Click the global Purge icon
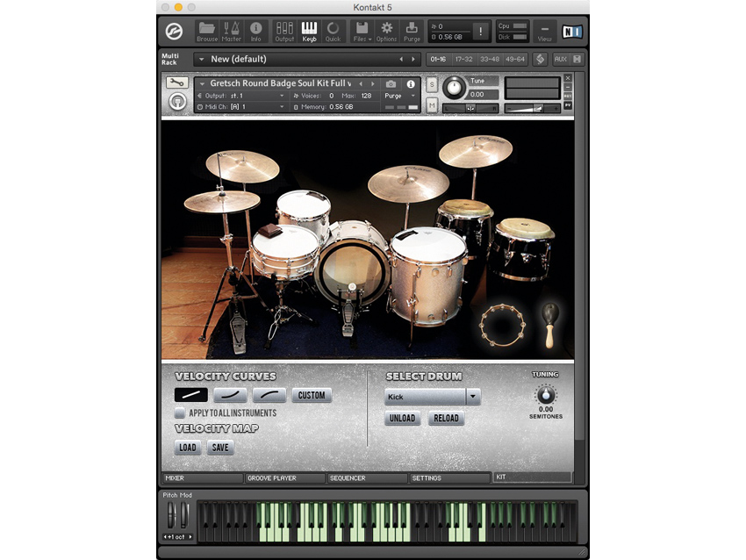 click(412, 32)
